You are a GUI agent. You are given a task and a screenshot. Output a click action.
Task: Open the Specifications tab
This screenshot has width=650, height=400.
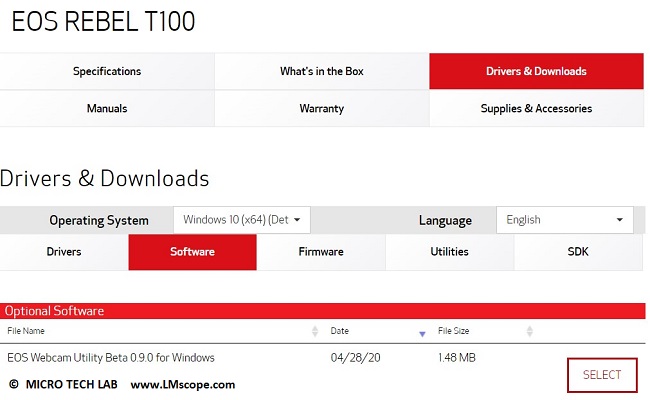click(107, 72)
